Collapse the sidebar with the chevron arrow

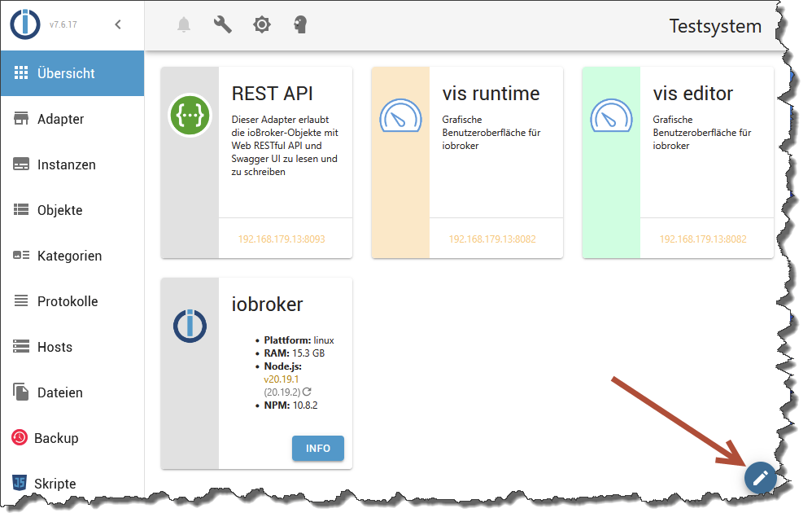118,24
